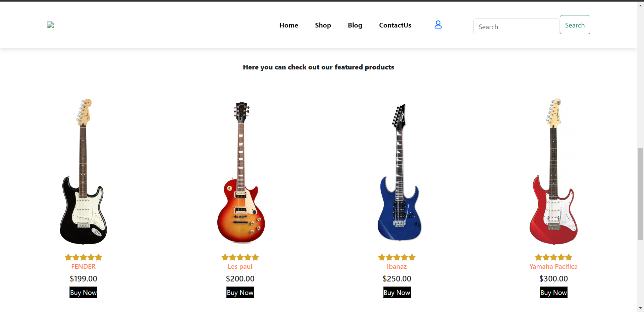Screen dimensions: 644x312
Task: Open the Home page
Action: (289, 25)
